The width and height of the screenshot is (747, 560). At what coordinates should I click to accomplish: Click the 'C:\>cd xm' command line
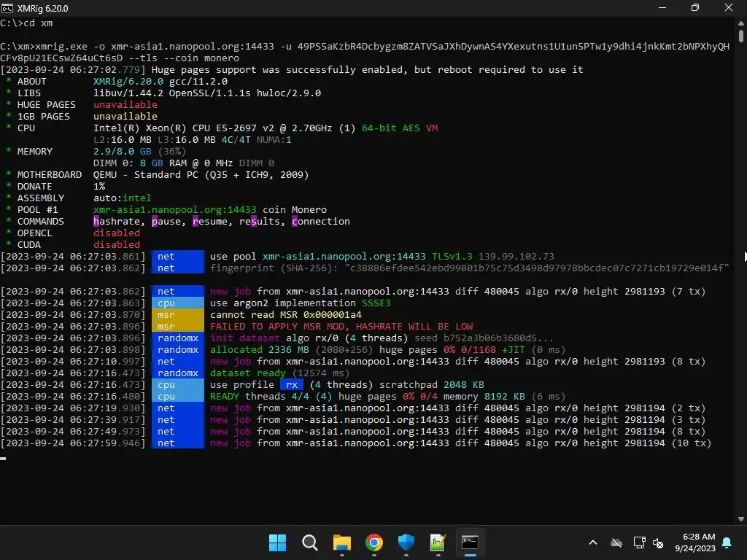[x=27, y=23]
